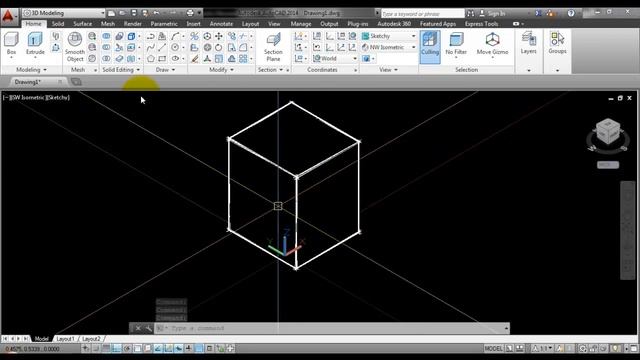
Task: Switch to the Solid ribbon tab
Action: click(x=58, y=24)
